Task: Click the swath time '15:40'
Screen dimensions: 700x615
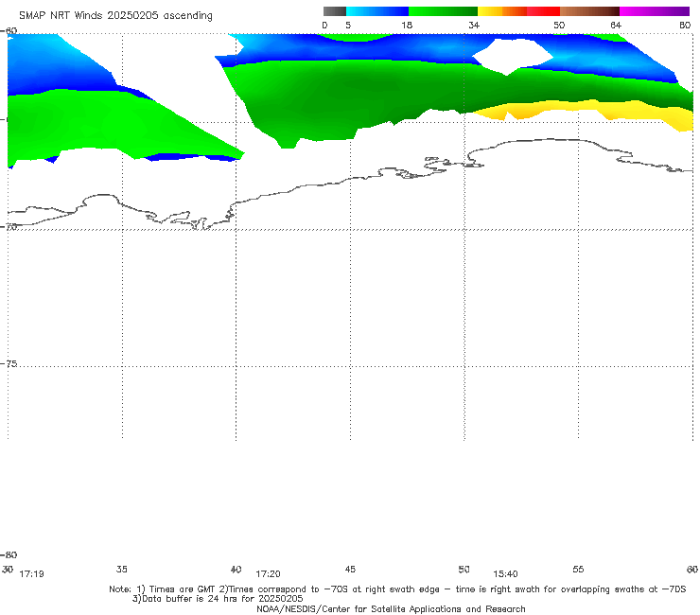Action: 505,574
